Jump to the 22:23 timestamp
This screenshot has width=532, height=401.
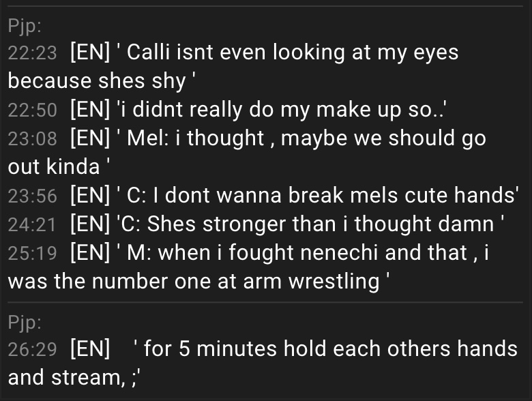pyautogui.click(x=32, y=53)
